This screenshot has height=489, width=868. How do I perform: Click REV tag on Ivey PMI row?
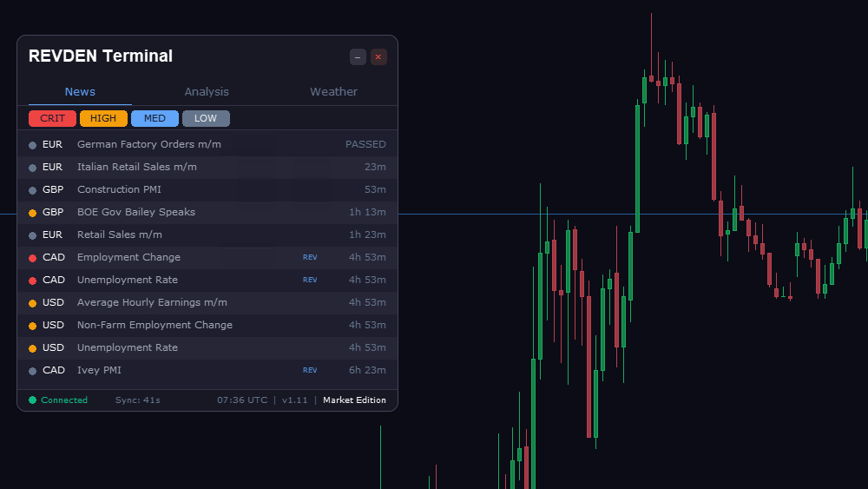tap(310, 371)
